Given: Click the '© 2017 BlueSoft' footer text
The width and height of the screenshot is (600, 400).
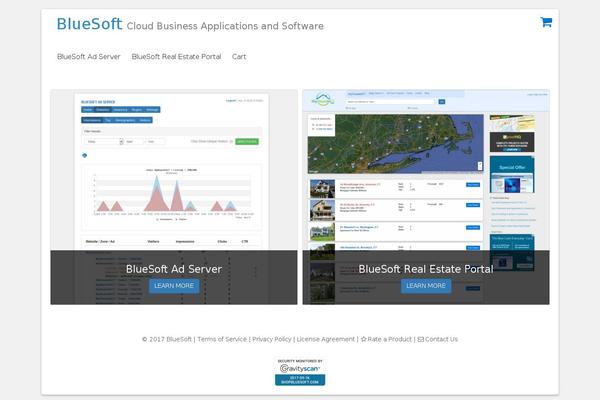Looking at the screenshot, I should 167,339.
